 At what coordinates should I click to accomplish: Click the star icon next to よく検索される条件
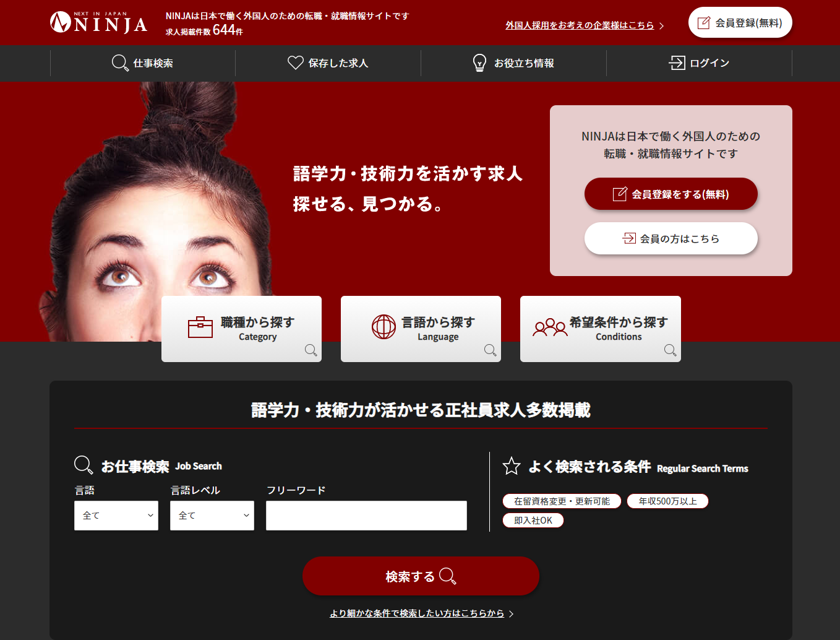point(512,465)
